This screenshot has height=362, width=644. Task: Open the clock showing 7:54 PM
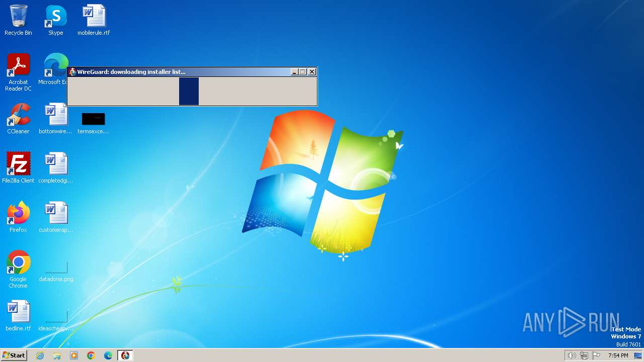tap(618, 355)
